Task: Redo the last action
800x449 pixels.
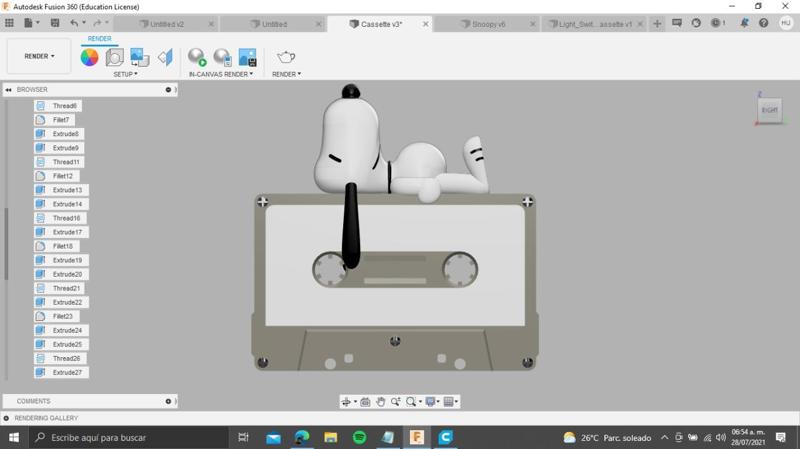Action: 97,23
